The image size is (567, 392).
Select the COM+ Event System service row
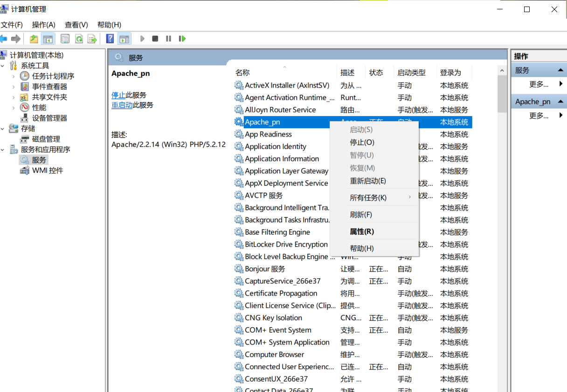point(353,330)
